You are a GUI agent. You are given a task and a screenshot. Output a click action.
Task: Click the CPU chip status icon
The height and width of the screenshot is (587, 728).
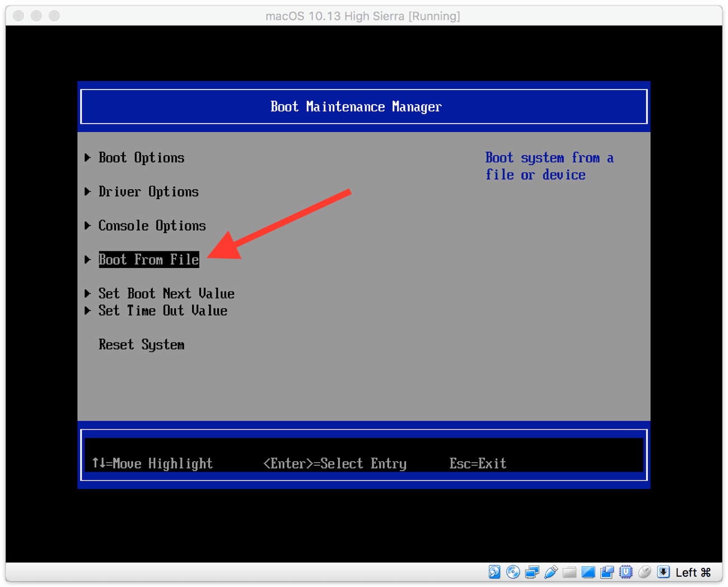click(626, 572)
